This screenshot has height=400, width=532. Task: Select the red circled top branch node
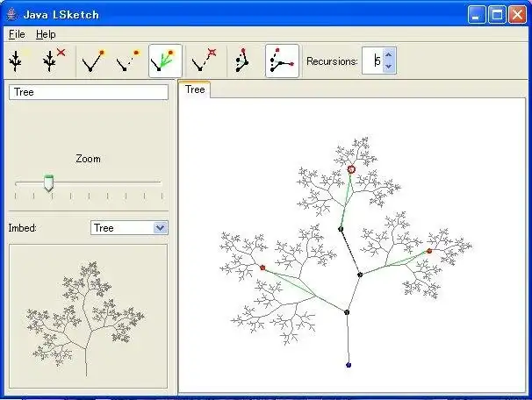(x=351, y=169)
